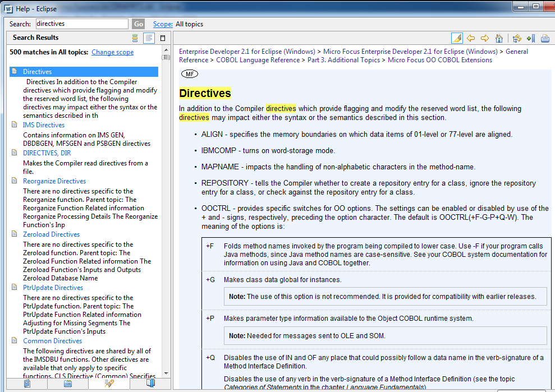
Task: Open the IMS Directives search result
Action: [44, 125]
